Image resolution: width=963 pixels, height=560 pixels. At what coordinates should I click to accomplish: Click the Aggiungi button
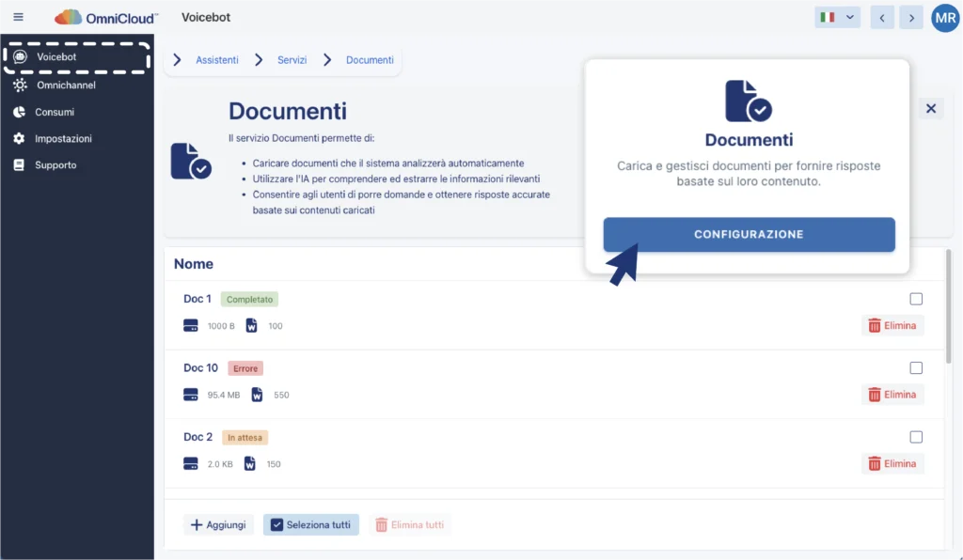pyautogui.click(x=218, y=524)
